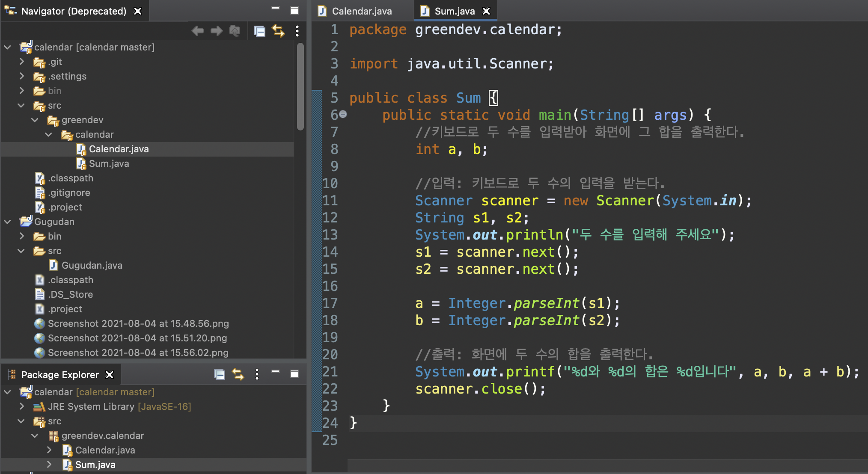Click the Navigator back arrow icon

pos(197,31)
